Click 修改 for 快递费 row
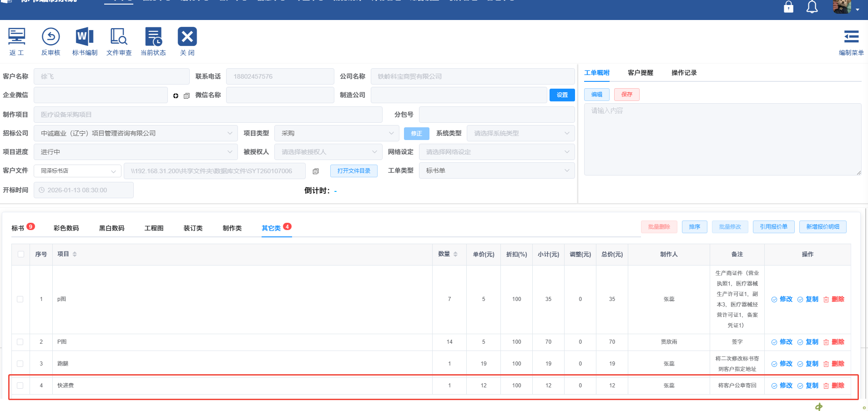The image size is (868, 411). [782, 386]
